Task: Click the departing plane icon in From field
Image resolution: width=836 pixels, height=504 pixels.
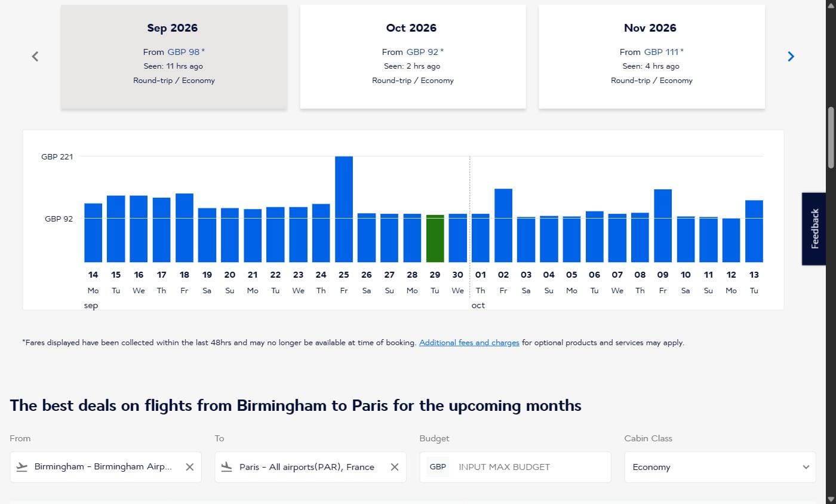Action: pyautogui.click(x=22, y=467)
